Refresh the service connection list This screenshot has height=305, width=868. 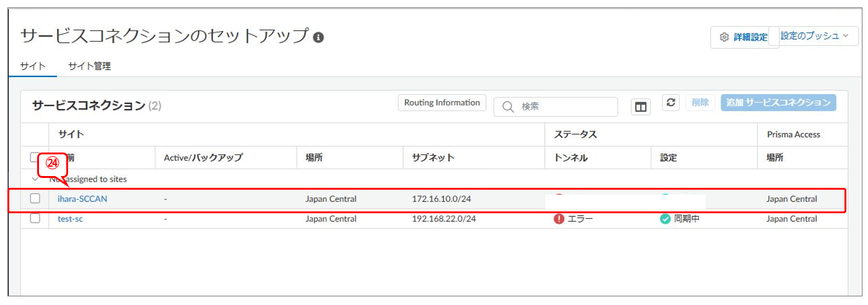point(671,103)
